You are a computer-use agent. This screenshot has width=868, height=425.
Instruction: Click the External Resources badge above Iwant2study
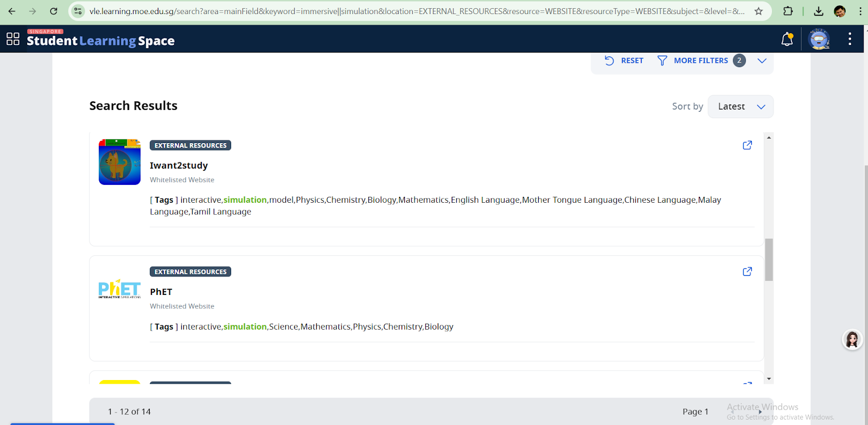pos(190,145)
